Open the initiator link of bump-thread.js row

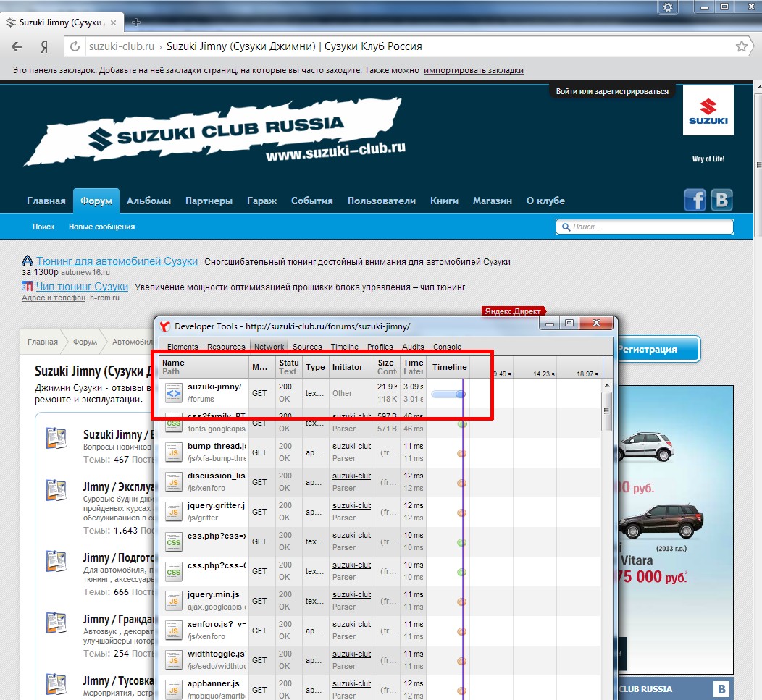click(352, 446)
